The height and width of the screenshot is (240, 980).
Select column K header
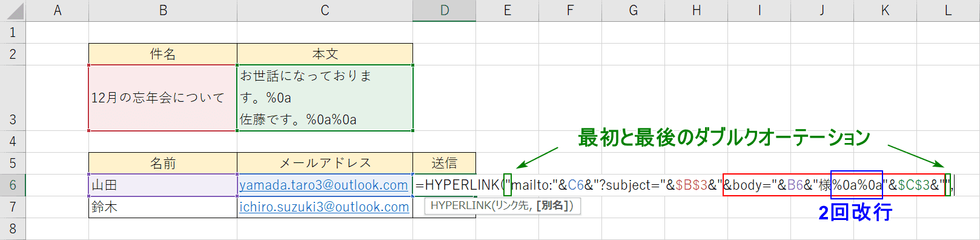click(x=886, y=10)
